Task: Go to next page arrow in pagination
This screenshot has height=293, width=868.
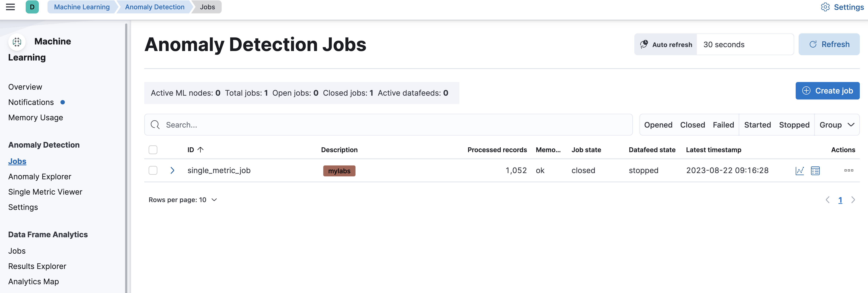Action: (853, 200)
